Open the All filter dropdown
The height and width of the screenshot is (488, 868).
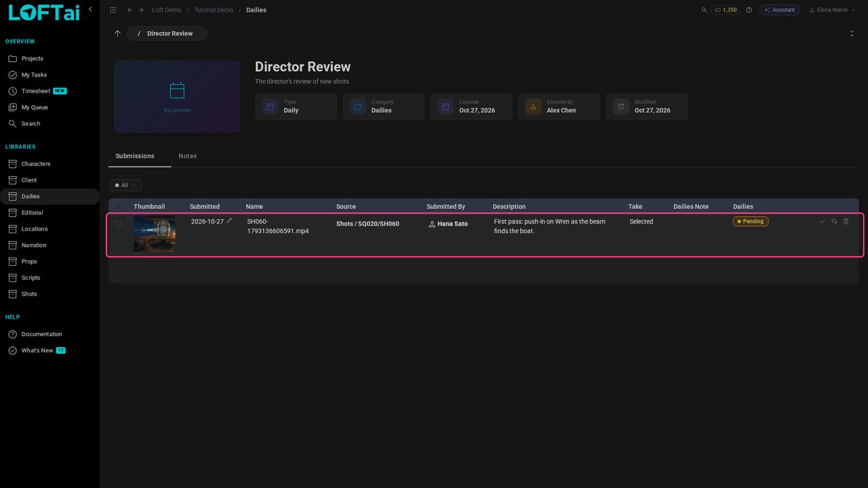[126, 185]
